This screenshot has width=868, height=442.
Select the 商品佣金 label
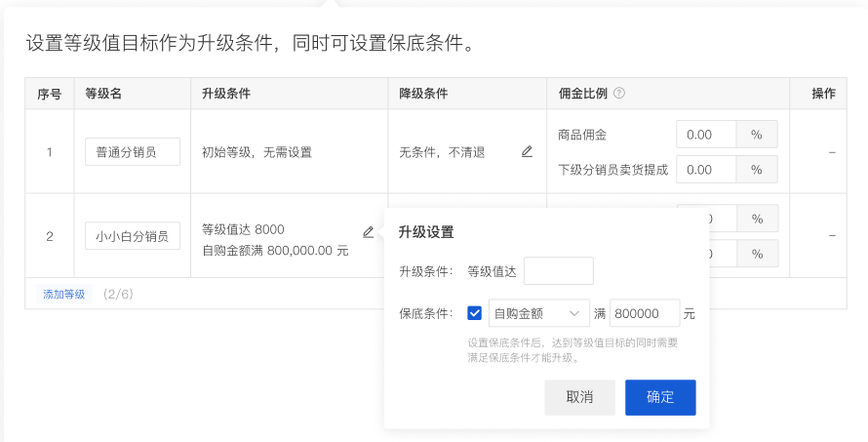[582, 135]
